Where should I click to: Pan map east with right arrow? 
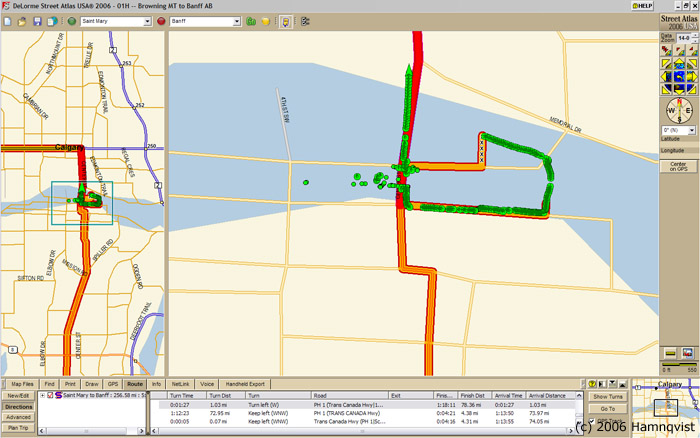[692, 76]
